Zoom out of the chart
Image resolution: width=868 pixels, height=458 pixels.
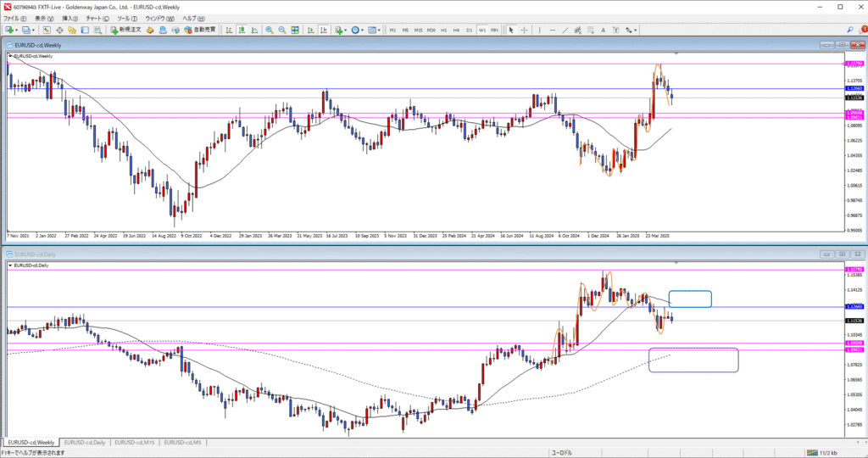coord(281,30)
